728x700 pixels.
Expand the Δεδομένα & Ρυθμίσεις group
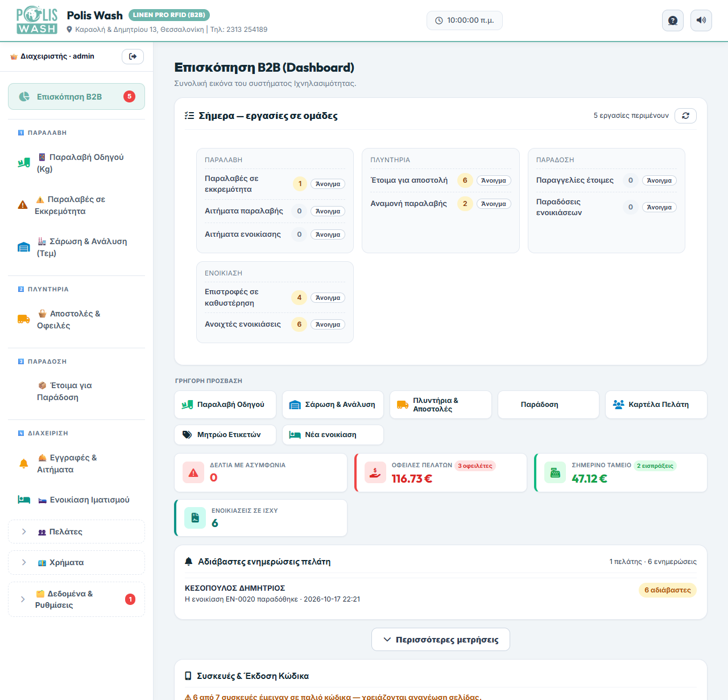(76, 599)
